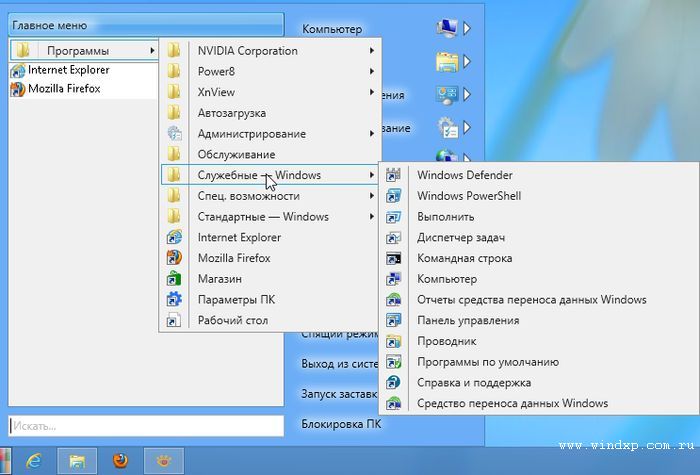Click the Параметры ПК gear icon
This screenshot has width=700, height=475.
point(174,300)
